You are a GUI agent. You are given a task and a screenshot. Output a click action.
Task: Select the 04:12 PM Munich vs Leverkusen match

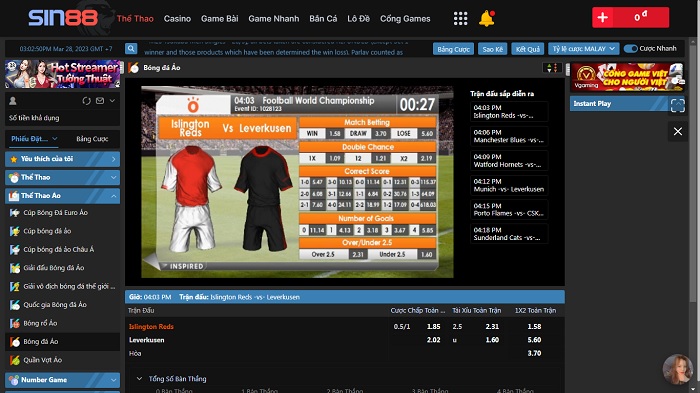[x=509, y=185]
